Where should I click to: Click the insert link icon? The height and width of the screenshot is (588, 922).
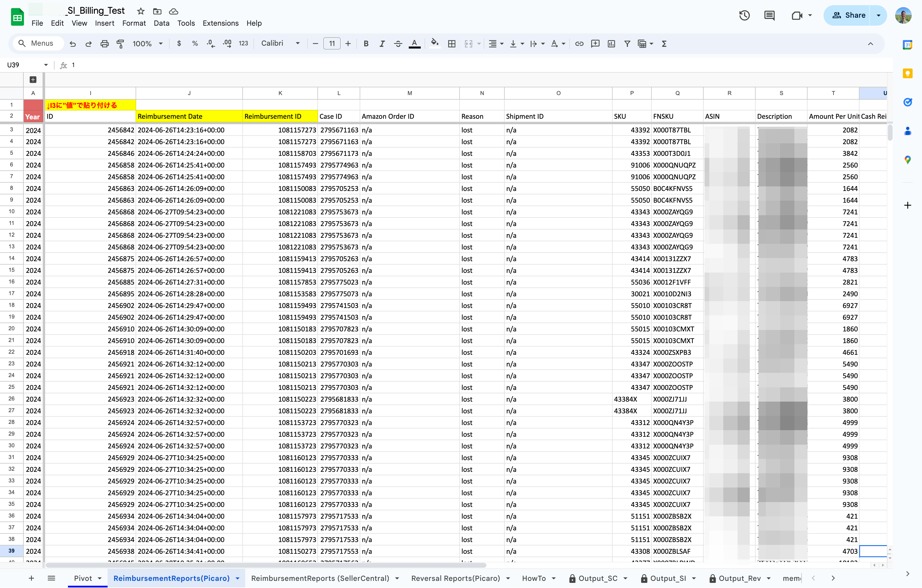pos(579,44)
